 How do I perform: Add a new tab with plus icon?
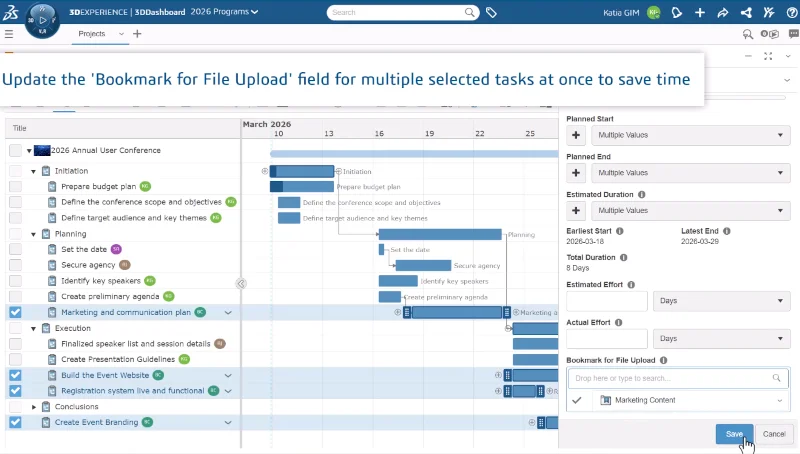point(137,34)
